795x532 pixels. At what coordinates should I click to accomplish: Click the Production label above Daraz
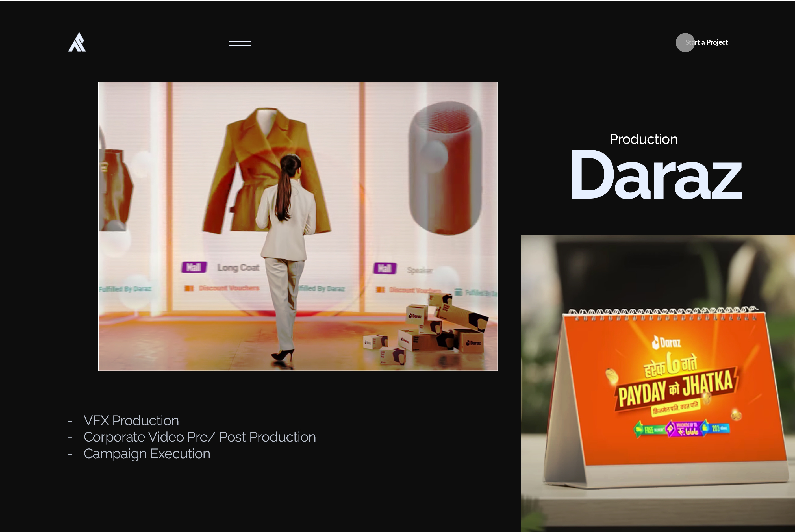(643, 139)
